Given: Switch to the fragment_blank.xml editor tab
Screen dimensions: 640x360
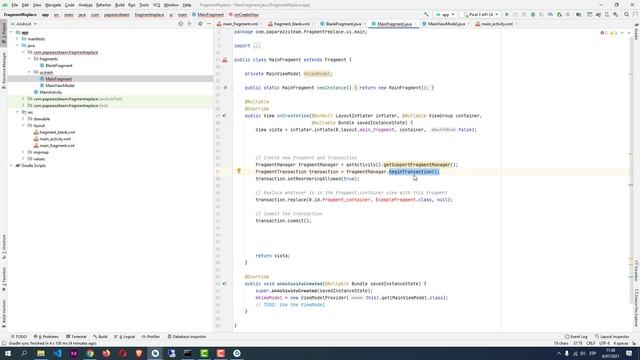Looking at the screenshot, I should tap(291, 24).
